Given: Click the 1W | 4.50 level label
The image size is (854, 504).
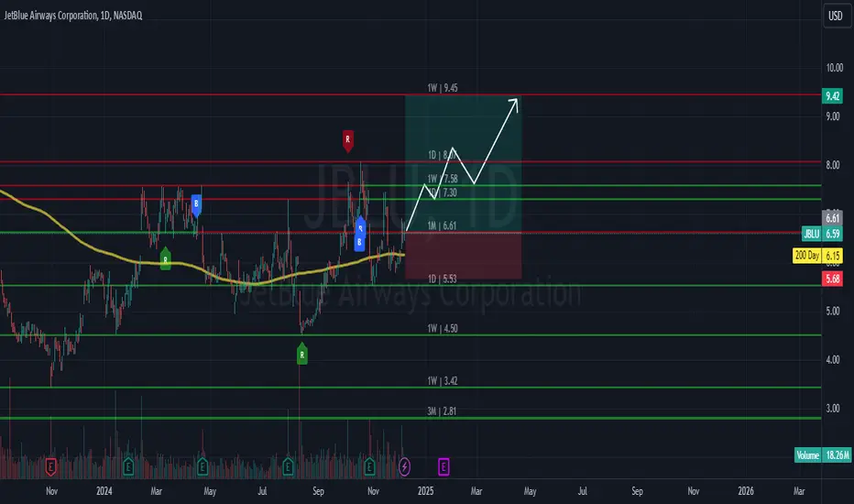Looking at the screenshot, I should [443, 329].
